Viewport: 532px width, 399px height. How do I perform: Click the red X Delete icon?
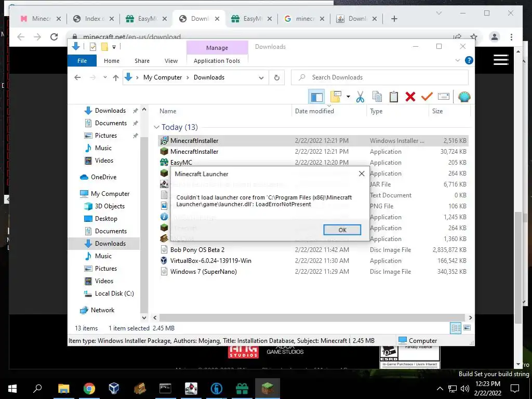click(x=410, y=97)
